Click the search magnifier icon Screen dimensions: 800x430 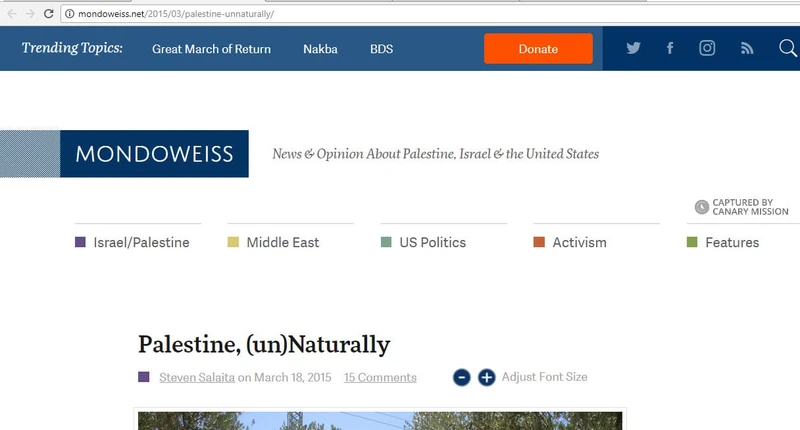click(788, 48)
